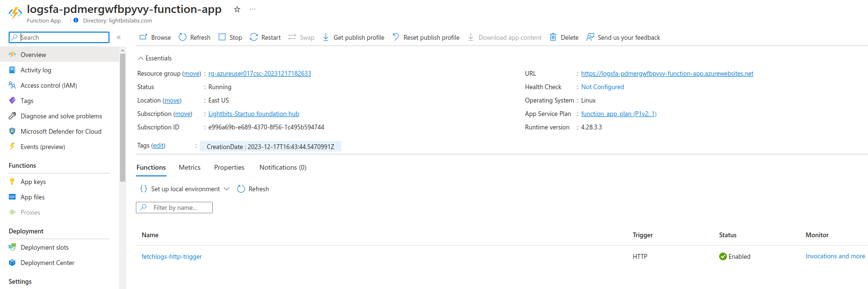The image size is (868, 289).
Task: Click the Function App logo icon
Action: click(x=15, y=12)
